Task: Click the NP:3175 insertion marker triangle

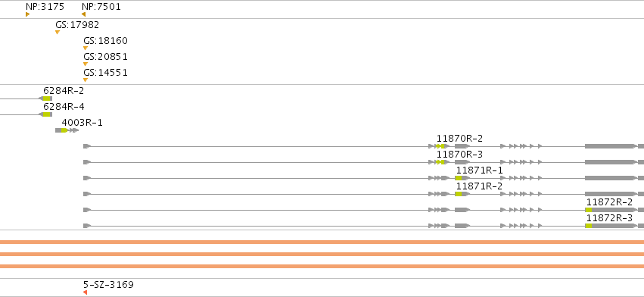Action: [x=27, y=14]
